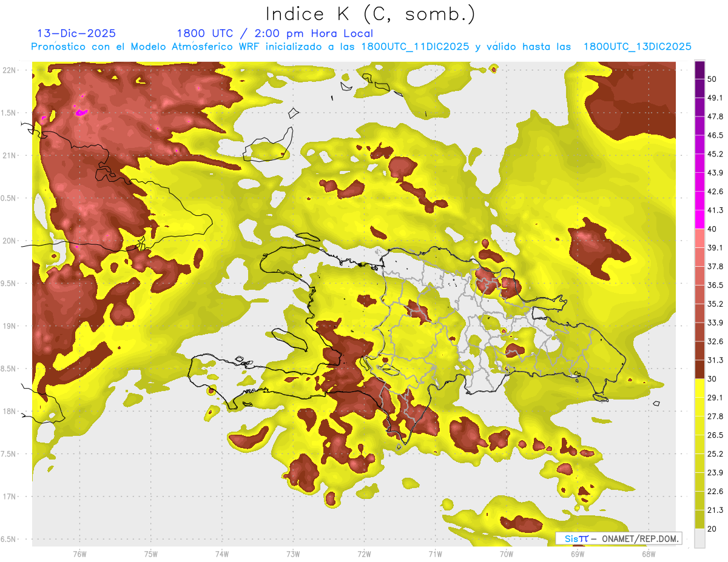This screenshot has width=728, height=562.
Task: Click the "68W" longitude label
Action: pos(648,554)
